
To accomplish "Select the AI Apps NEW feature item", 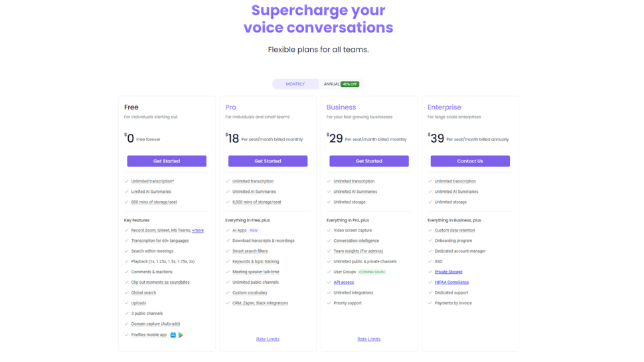I will click(x=246, y=231).
